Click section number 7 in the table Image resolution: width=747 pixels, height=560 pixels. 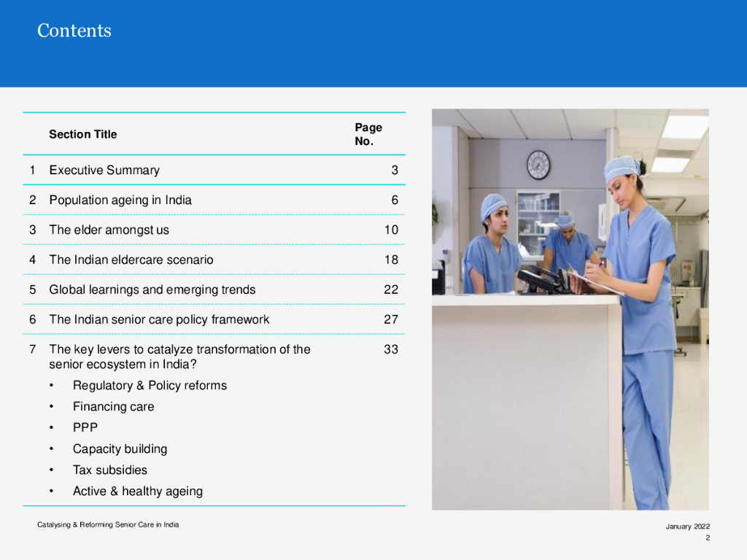pyautogui.click(x=32, y=349)
